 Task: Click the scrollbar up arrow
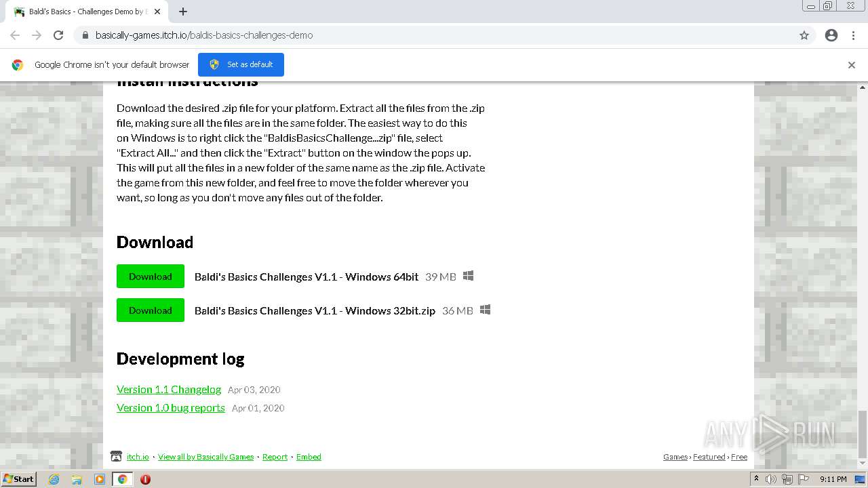[x=863, y=87]
